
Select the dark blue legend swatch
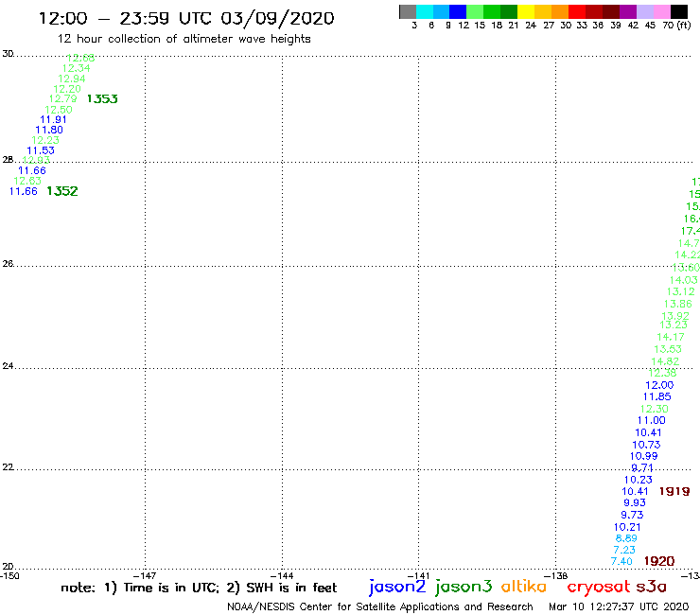click(458, 11)
